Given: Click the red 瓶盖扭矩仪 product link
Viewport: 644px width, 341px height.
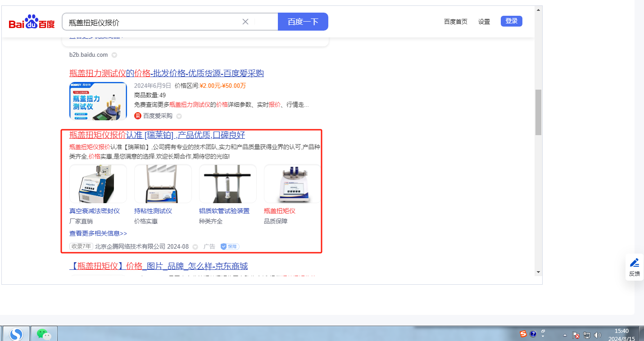Looking at the screenshot, I should [280, 211].
